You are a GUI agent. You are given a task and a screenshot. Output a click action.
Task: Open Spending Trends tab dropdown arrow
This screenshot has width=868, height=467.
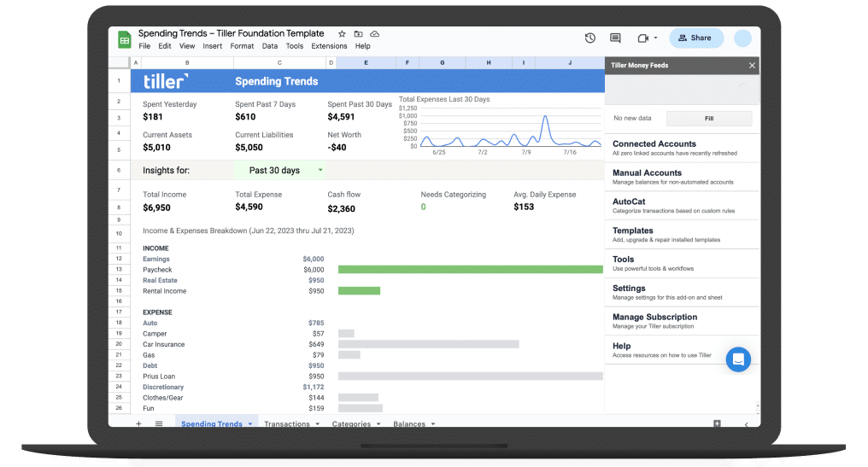point(250,423)
